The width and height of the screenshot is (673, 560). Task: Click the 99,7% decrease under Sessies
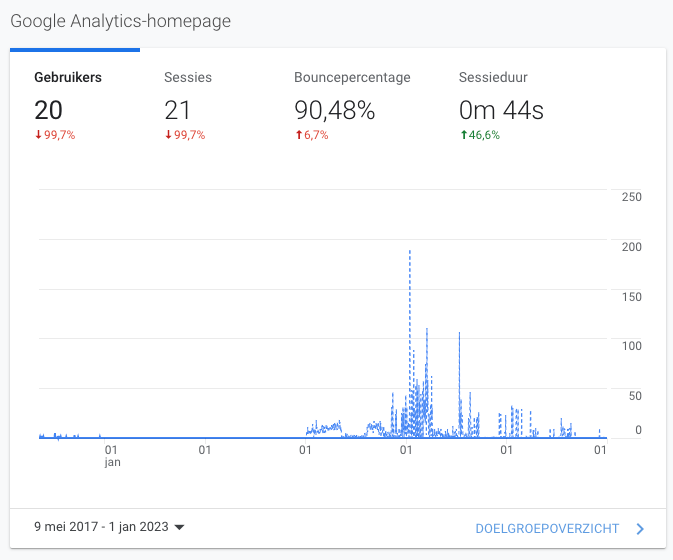coord(185,135)
